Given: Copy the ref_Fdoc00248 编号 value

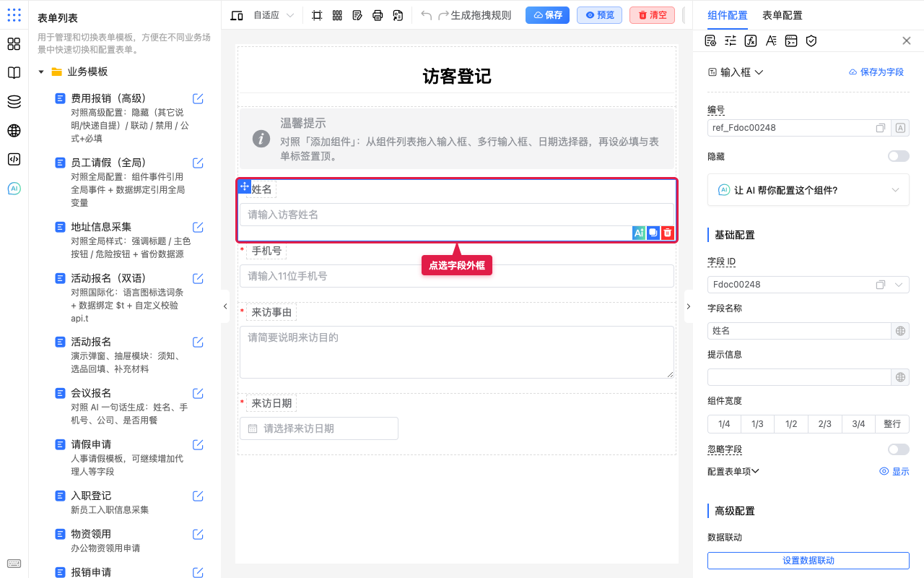Looking at the screenshot, I should 881,128.
